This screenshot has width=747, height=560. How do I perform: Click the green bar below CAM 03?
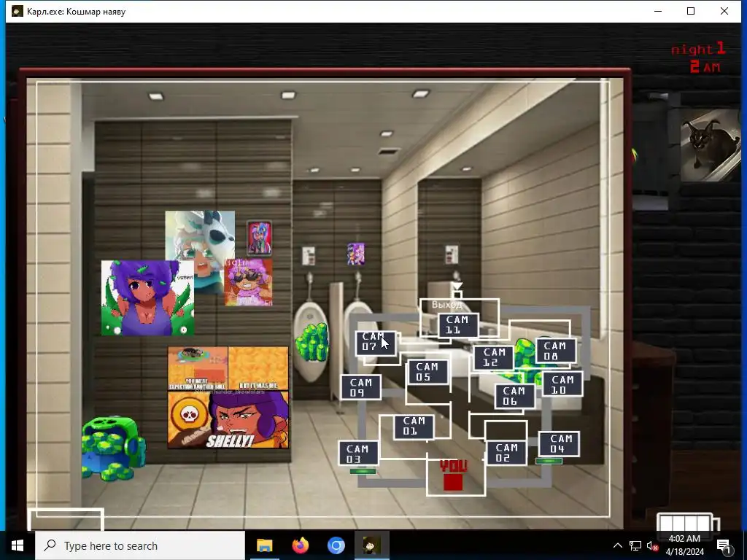pyautogui.click(x=363, y=472)
